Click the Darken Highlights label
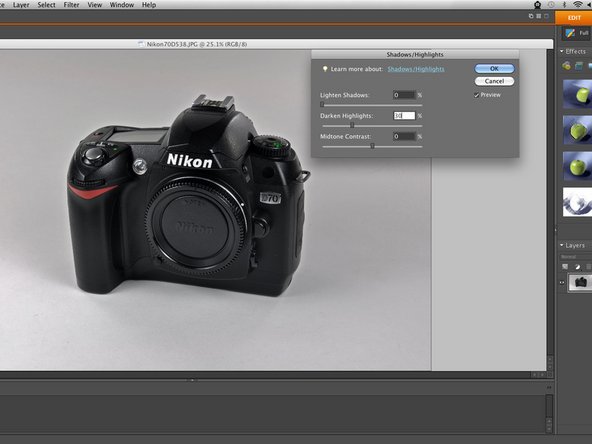Screen dimensions: 592x444 tap(346, 116)
